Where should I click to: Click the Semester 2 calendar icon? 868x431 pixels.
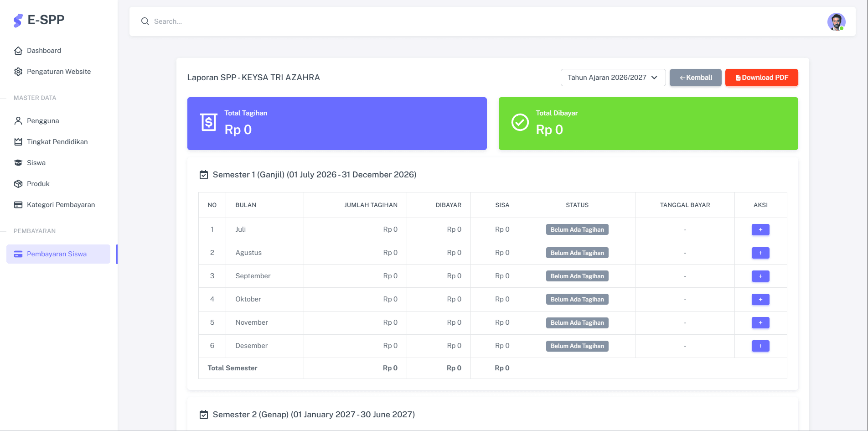coord(204,415)
